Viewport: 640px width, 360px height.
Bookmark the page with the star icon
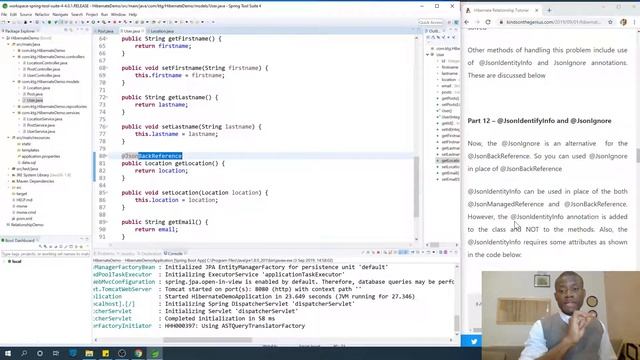coord(610,22)
